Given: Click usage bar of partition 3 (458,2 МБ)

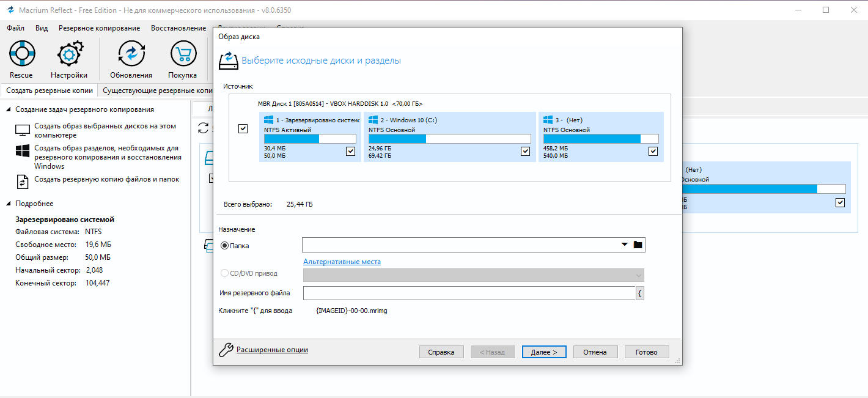Looking at the screenshot, I should (x=601, y=139).
